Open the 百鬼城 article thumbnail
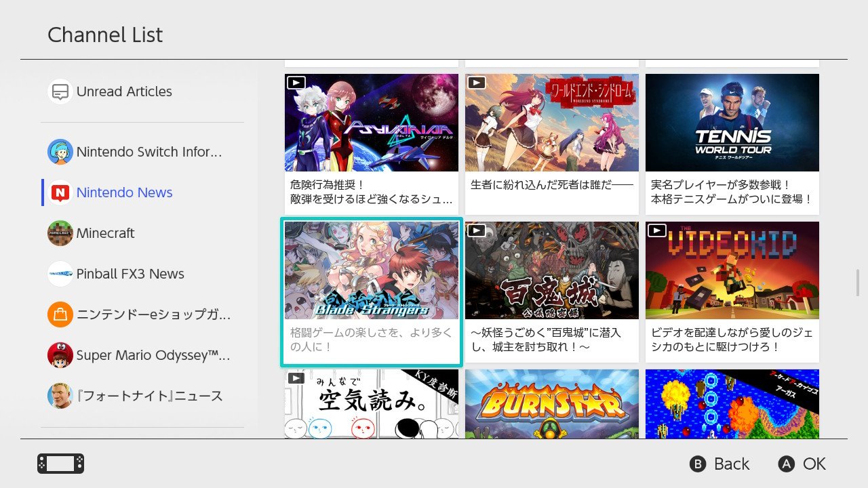 pyautogui.click(x=552, y=270)
